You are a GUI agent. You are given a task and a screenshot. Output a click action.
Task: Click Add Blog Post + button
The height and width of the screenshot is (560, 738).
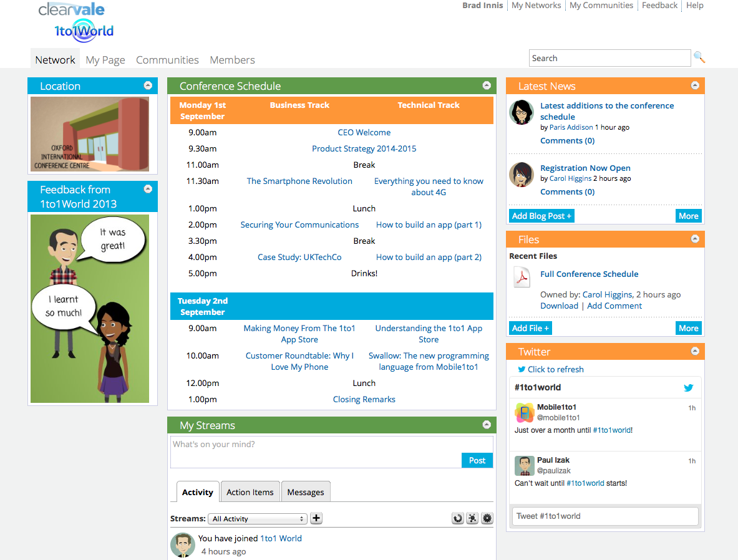(x=541, y=216)
